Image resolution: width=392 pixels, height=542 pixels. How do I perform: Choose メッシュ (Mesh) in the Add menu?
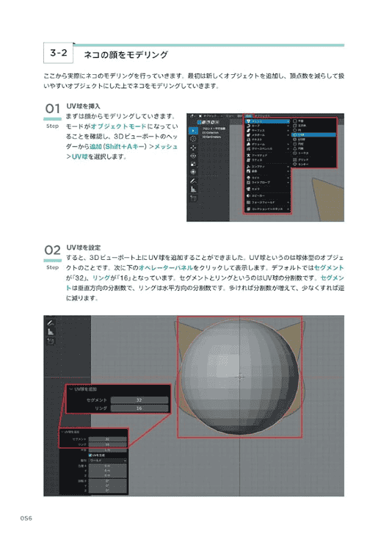point(267,121)
